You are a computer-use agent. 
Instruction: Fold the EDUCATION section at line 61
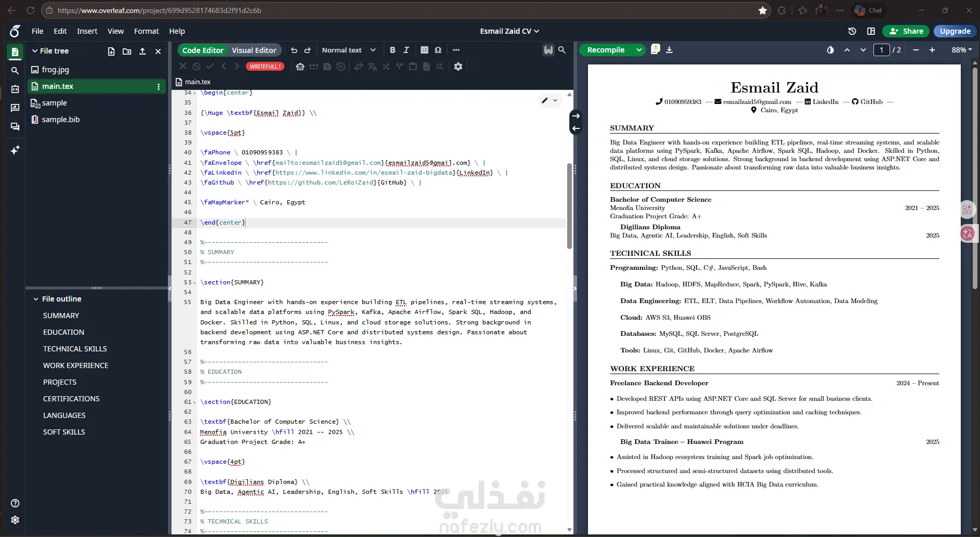pos(194,402)
